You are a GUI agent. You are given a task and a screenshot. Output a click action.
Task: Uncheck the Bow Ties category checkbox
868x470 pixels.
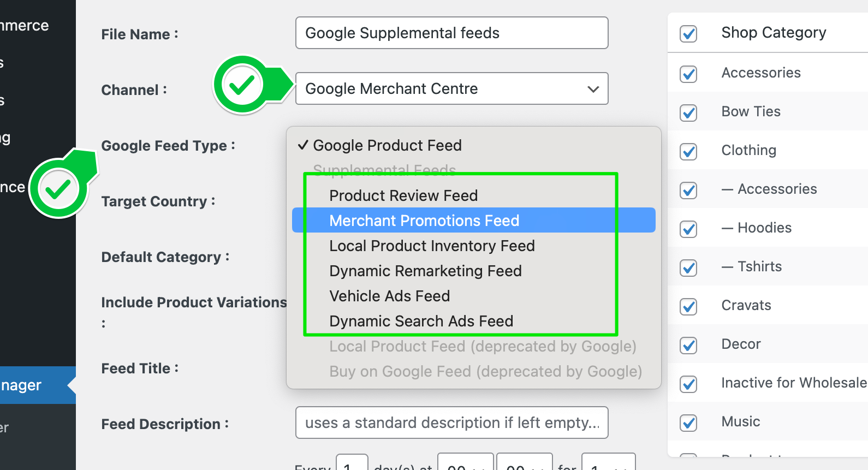click(x=688, y=113)
